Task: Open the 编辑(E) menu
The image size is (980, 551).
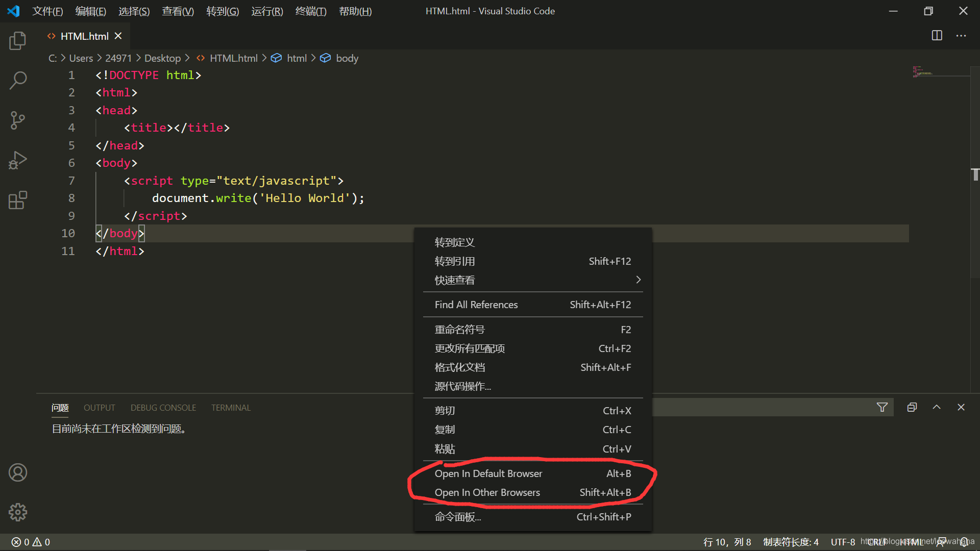Action: click(91, 11)
